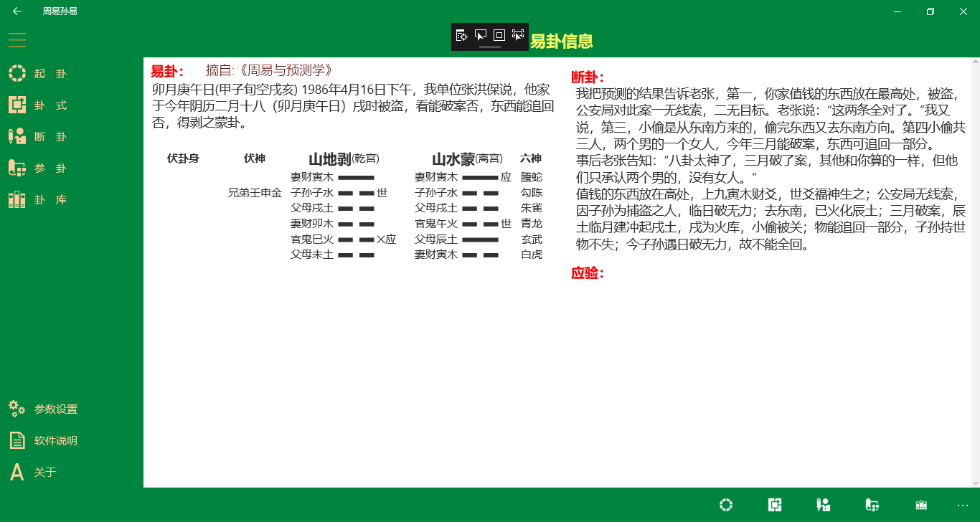Toggle Display Layout Adorners debug icon
The width and height of the screenshot is (980, 522).
(499, 35)
